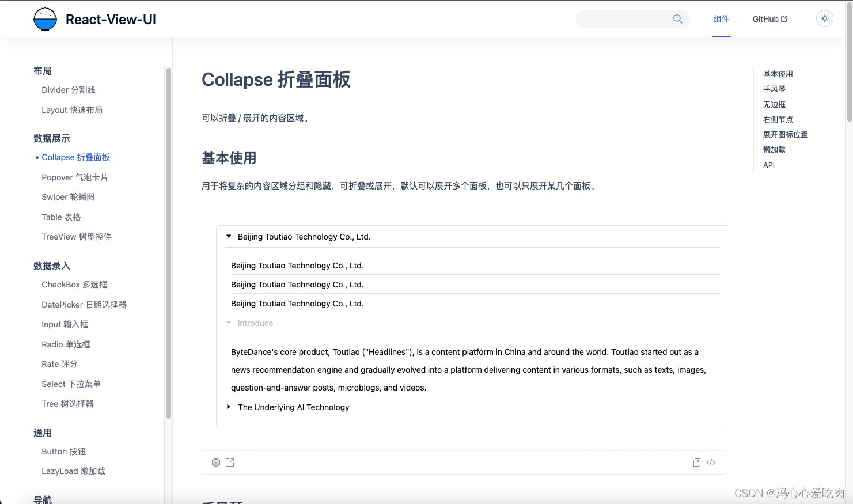Click the sidebar scrollbar thumb

click(x=169, y=243)
